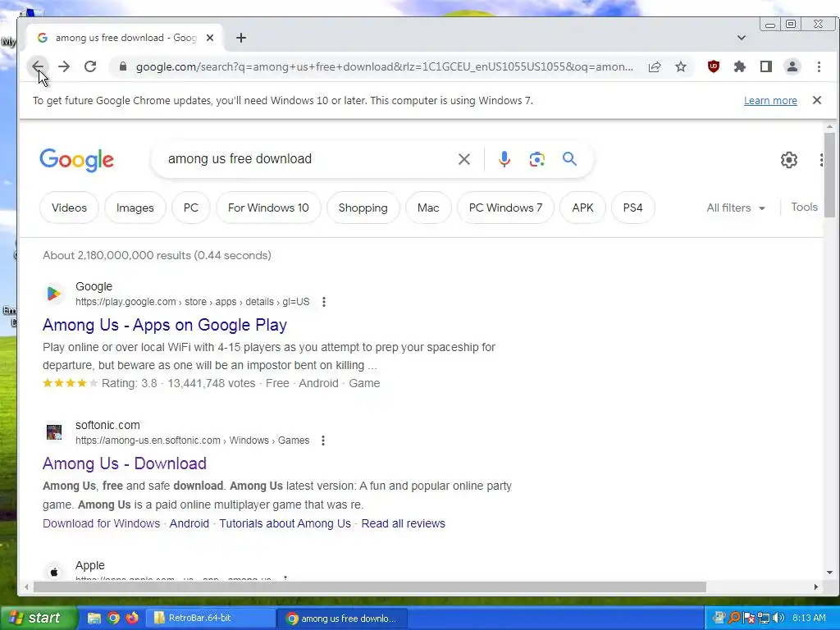840x630 pixels.
Task: Launch Firefox from the quick launch
Action: (x=132, y=619)
